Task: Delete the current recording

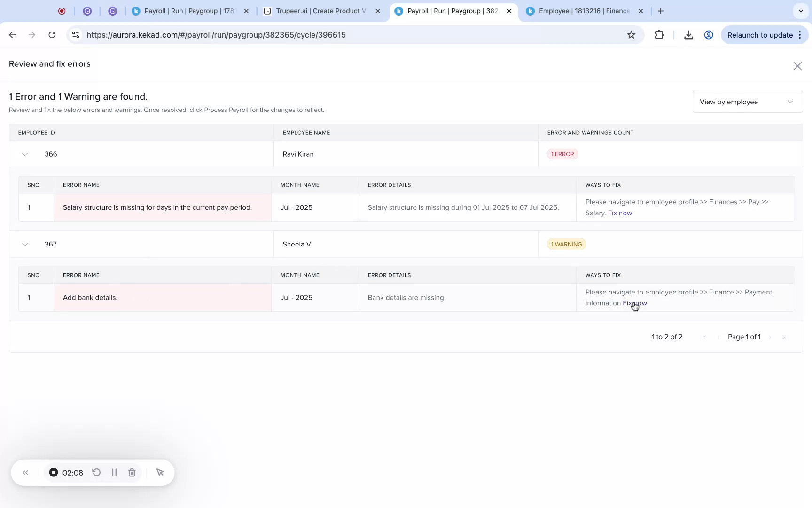Action: 132,472
